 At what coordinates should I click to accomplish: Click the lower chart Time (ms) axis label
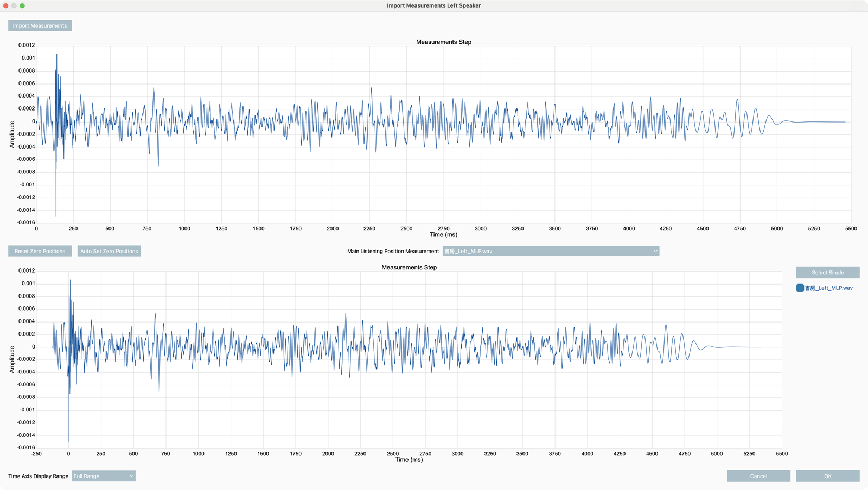[409, 460]
